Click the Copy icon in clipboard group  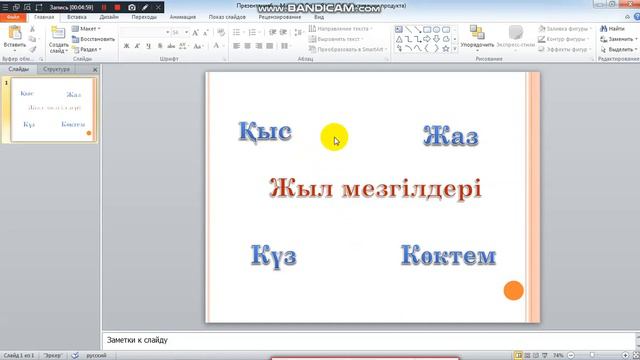[32, 39]
